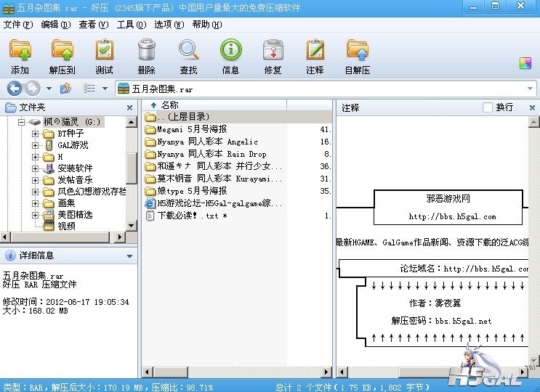Click the ..(上层目录) parent folder row

pos(238,118)
